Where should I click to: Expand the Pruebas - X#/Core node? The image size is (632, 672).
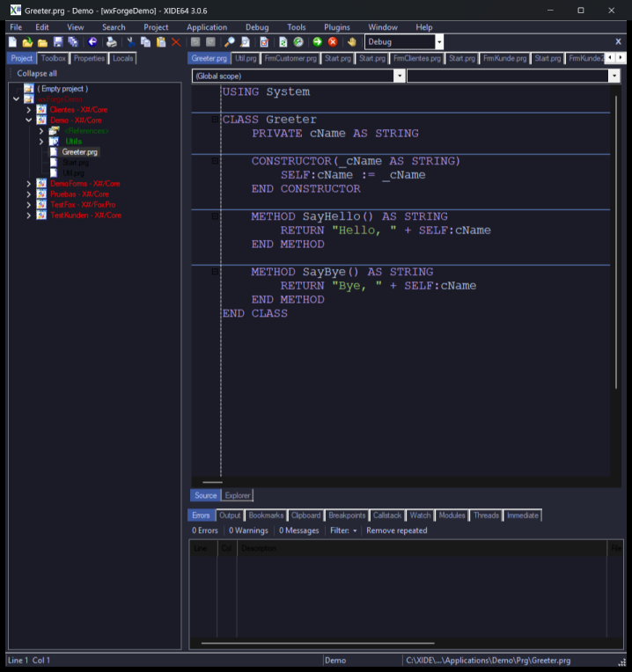tap(29, 194)
